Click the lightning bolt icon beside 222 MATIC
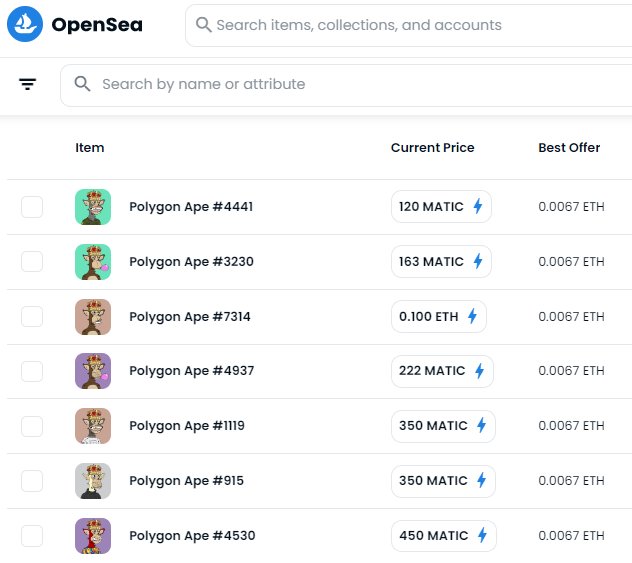 pyautogui.click(x=479, y=371)
